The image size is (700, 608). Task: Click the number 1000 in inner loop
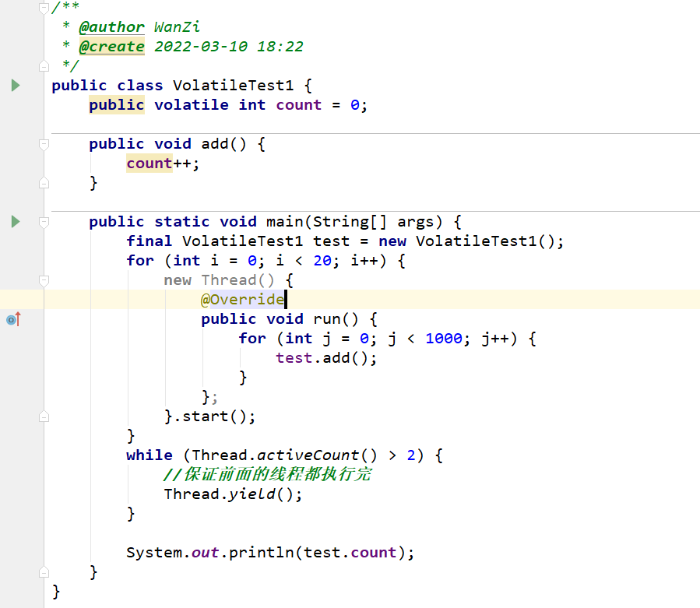tap(443, 339)
